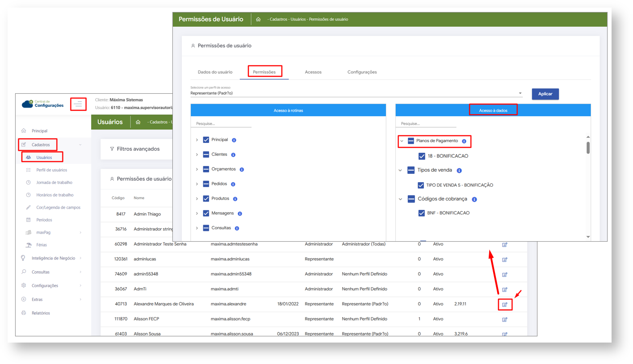The image size is (633, 364).
Task: Expand the Clientes routine group
Action: [x=197, y=155]
